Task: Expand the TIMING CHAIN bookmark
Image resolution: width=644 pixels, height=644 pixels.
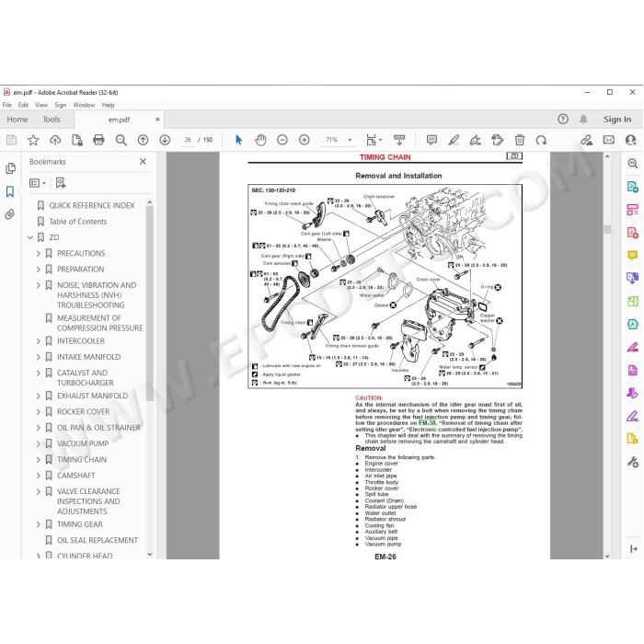Action: pyautogui.click(x=39, y=460)
